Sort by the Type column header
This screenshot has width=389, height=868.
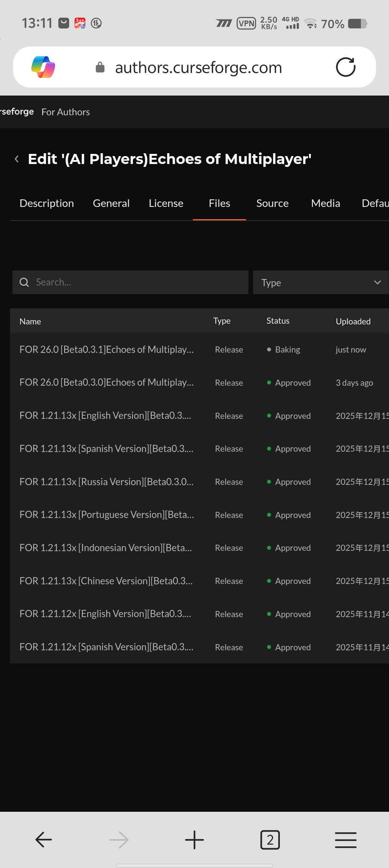coord(222,321)
